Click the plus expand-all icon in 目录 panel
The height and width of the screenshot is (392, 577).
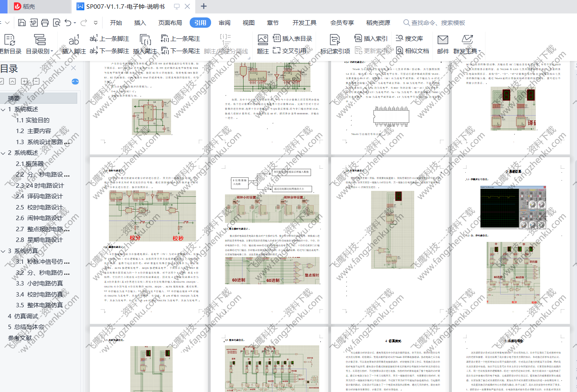pyautogui.click(x=25, y=81)
